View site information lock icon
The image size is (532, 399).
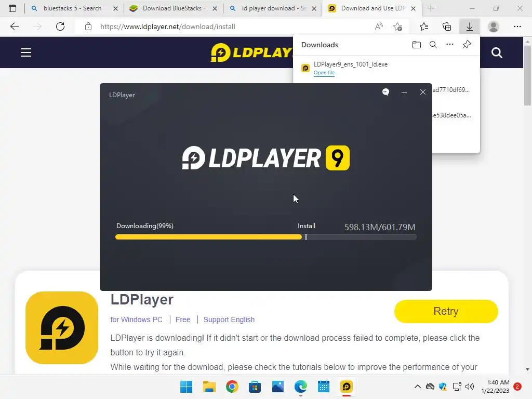(88, 26)
